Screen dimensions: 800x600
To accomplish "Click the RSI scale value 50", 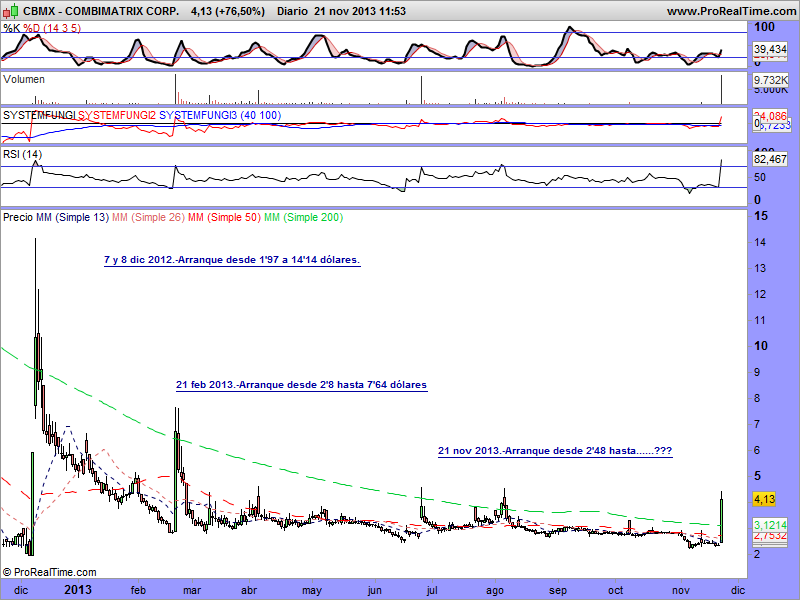I will pyautogui.click(x=760, y=177).
